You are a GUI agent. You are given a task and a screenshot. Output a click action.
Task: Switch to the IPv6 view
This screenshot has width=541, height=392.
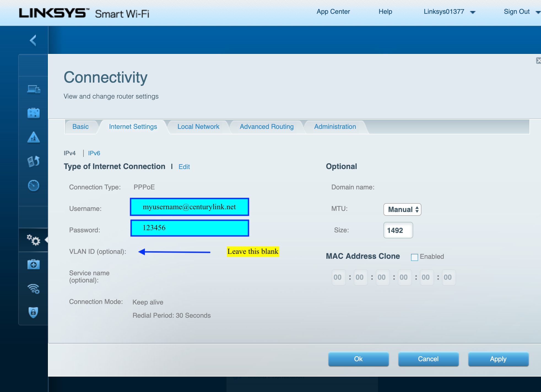click(94, 153)
